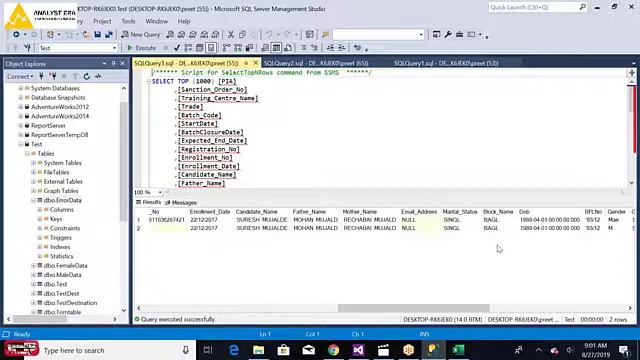Image resolution: width=640 pixels, height=360 pixels.
Task: Open the Connect dropdown in Object Explorer
Action: pos(20,76)
